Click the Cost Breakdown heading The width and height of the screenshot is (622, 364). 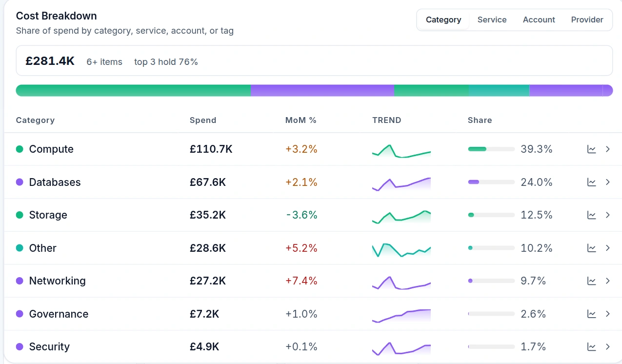[57, 16]
